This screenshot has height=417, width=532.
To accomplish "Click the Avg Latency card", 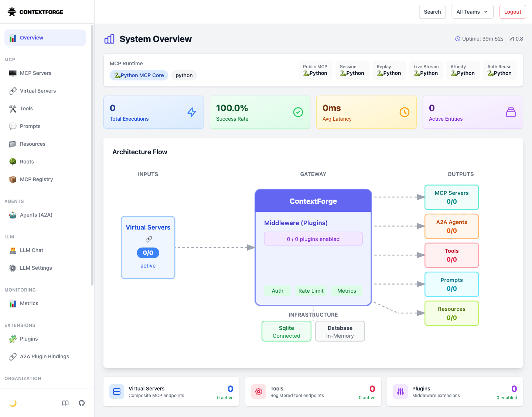I will (366, 112).
